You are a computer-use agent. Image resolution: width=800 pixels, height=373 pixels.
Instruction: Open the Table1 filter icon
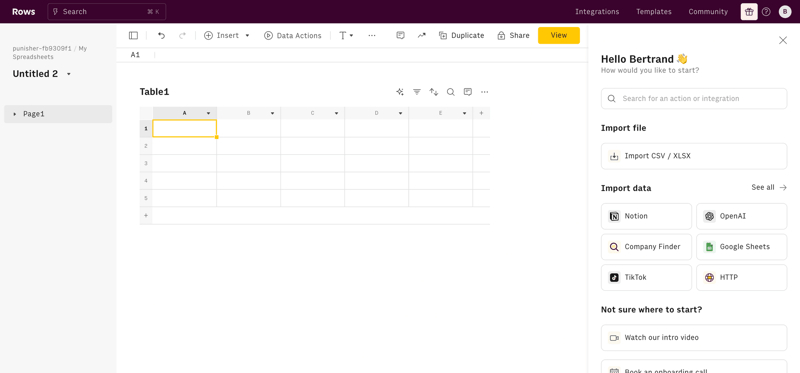tap(417, 92)
